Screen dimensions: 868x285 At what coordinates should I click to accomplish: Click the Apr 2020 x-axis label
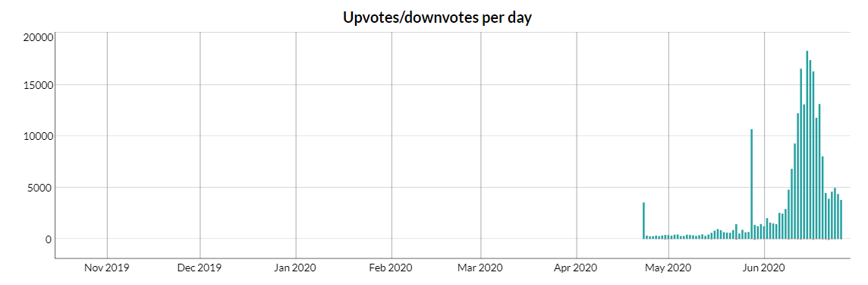coord(577,268)
